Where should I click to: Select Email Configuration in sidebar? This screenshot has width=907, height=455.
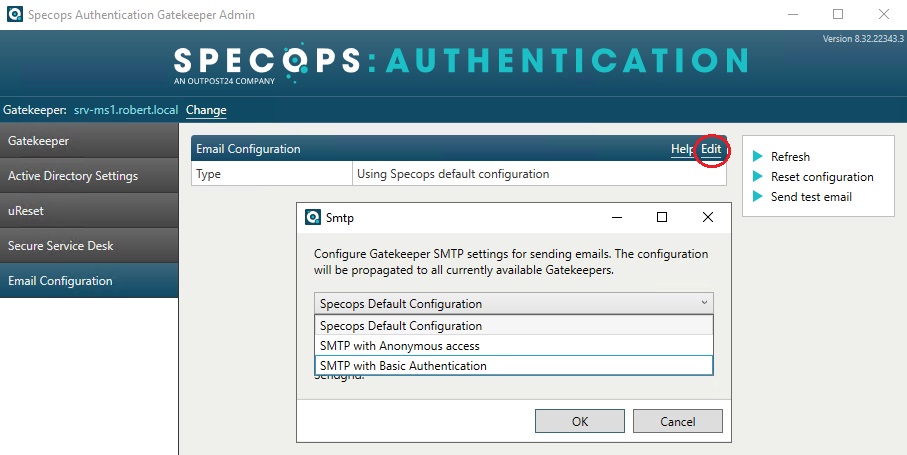(x=89, y=280)
